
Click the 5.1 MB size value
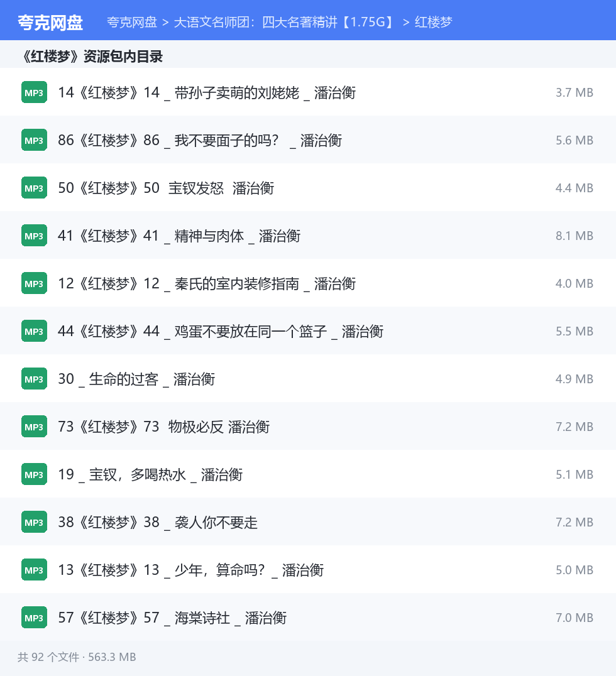click(574, 474)
